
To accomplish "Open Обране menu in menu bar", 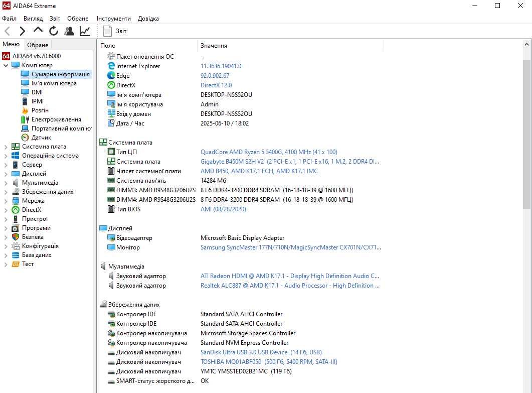I will (78, 19).
